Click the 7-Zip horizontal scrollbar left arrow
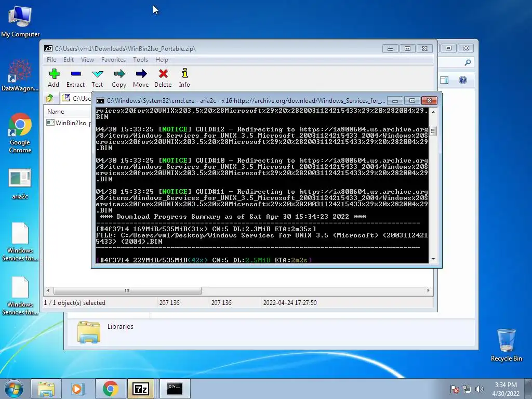The height and width of the screenshot is (399, 532). tap(48, 290)
